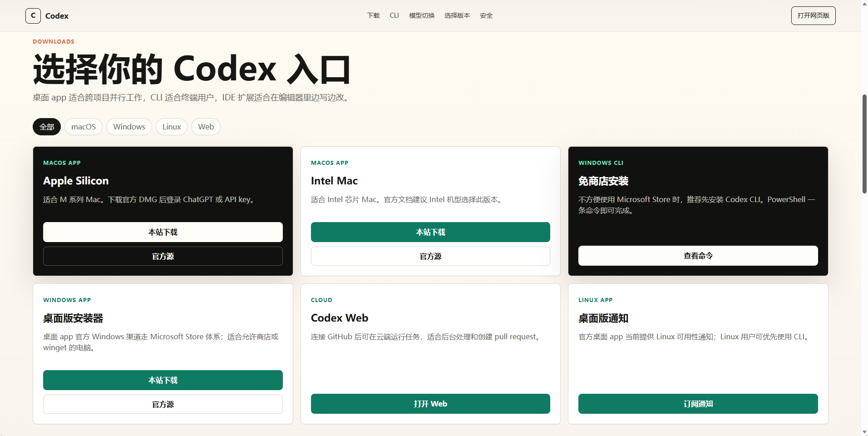Click the page's vertical scrollbar thumb
Image resolution: width=868 pixels, height=436 pixels.
864,144
